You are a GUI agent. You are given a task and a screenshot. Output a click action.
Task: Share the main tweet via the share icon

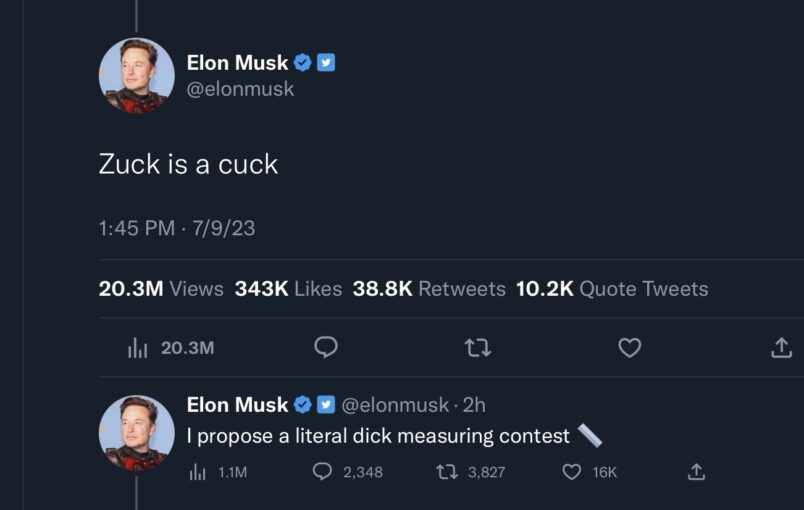click(x=782, y=347)
